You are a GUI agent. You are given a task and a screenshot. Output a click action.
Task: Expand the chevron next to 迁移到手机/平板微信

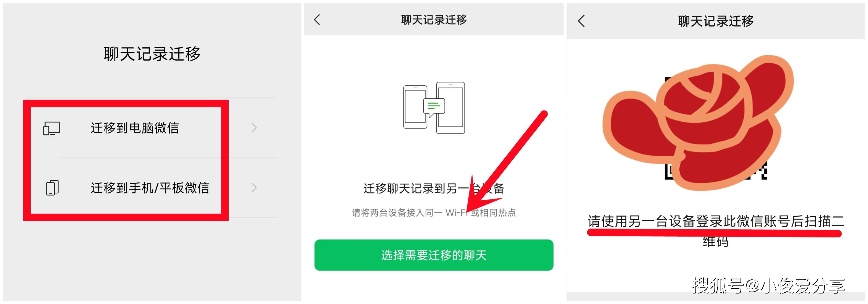[x=254, y=188]
